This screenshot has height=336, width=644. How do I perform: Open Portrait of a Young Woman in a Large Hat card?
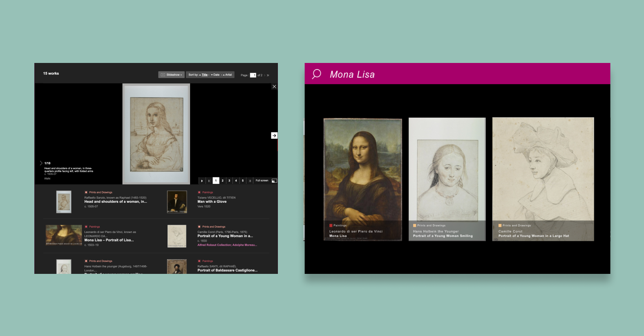tap(543, 179)
